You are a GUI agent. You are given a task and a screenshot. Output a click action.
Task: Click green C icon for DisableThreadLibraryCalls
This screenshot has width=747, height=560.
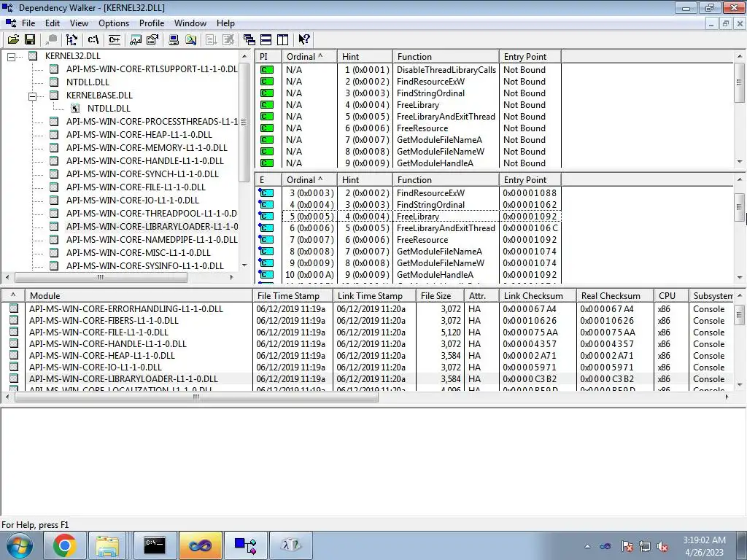point(267,69)
